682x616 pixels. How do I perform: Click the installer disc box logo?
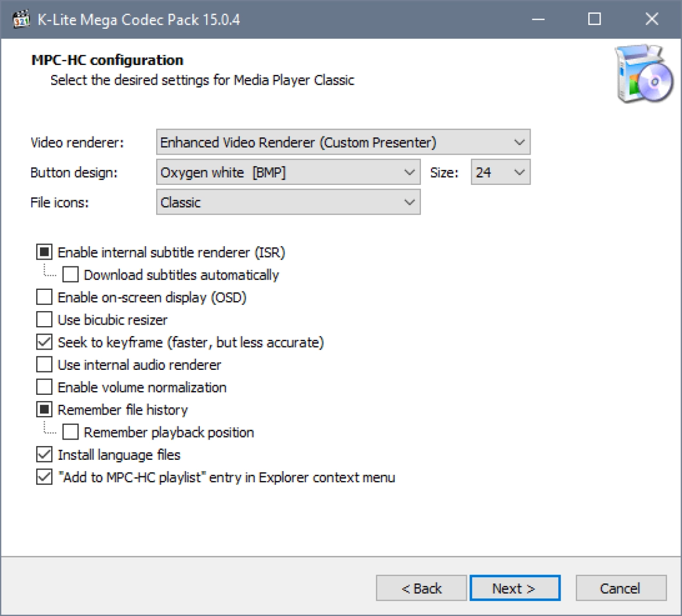pos(644,74)
